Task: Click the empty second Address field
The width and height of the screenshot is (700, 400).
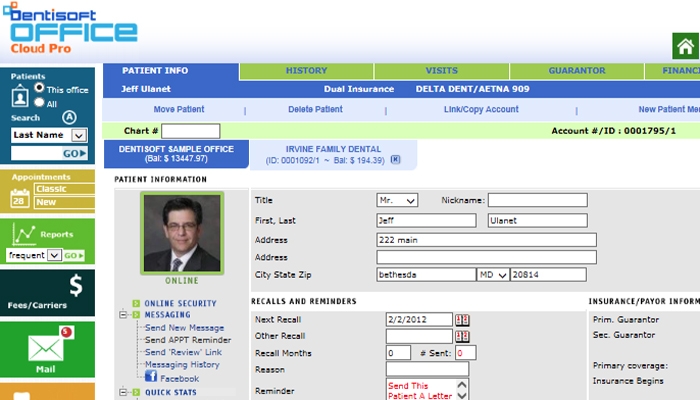Action: [487, 257]
